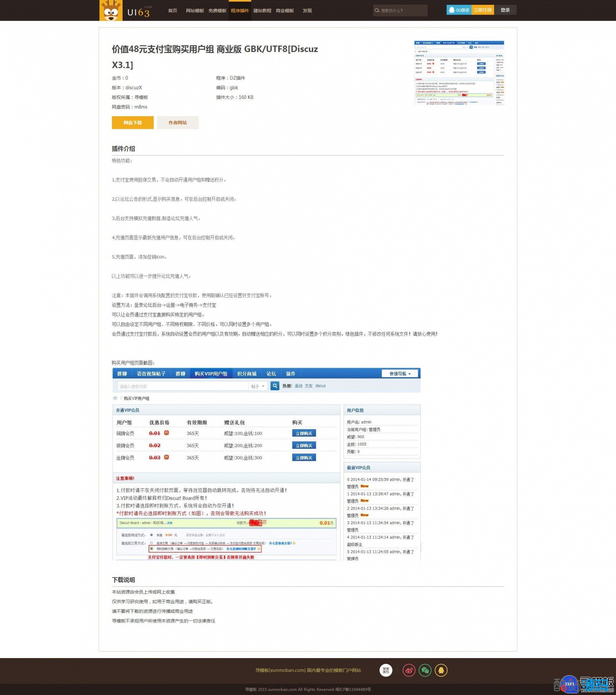616x695 pixels.
Task: Open the 建站教程 nav item
Action: click(262, 10)
